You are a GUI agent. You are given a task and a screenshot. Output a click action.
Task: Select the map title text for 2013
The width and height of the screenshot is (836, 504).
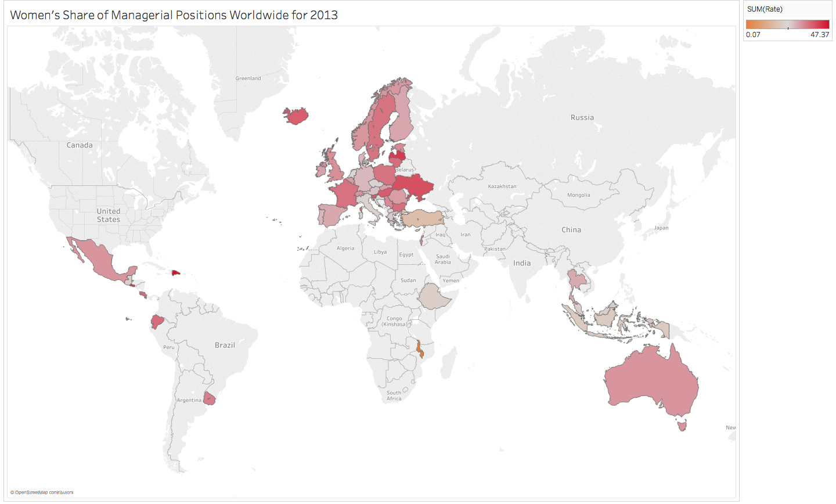[x=174, y=15]
